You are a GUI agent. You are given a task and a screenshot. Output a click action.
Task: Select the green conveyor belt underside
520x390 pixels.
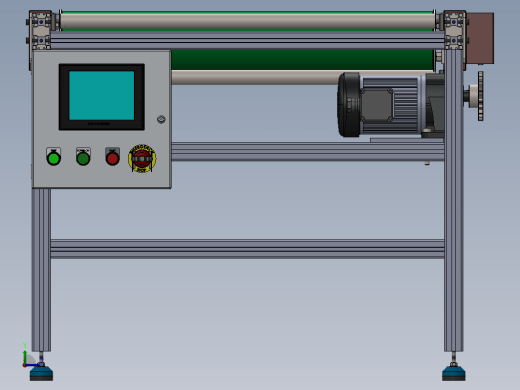303,60
